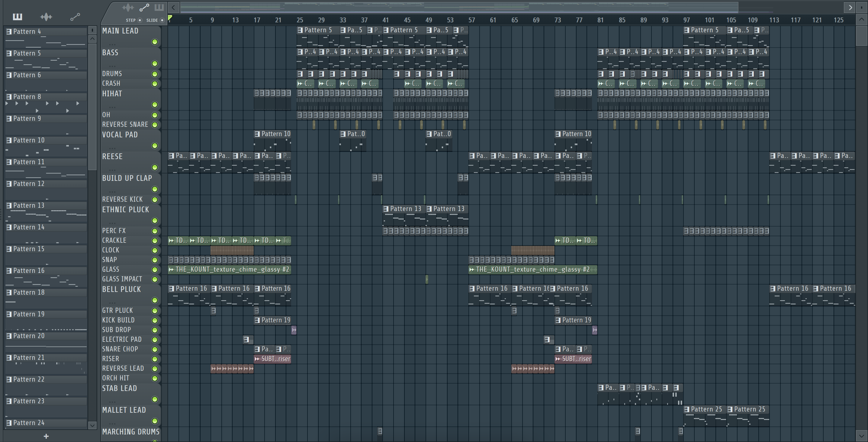Select first GTR PLUCK pattern clip
Image resolution: width=868 pixels, height=442 pixels.
pos(213,310)
